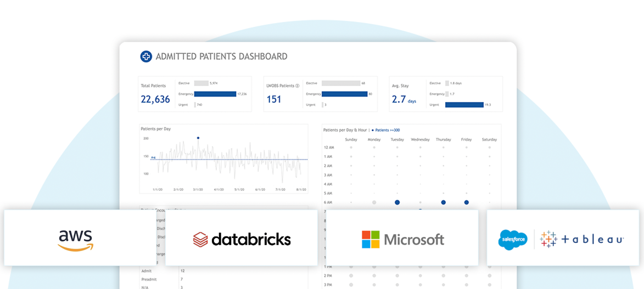Click the Elective bar showing 5,974
Viewport: 644px width, 289px height.
click(201, 83)
